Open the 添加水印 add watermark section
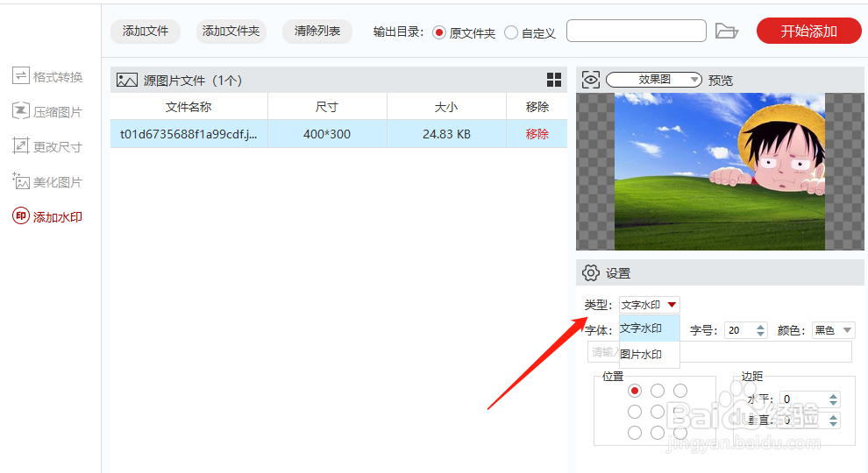868x473 pixels. tap(47, 217)
